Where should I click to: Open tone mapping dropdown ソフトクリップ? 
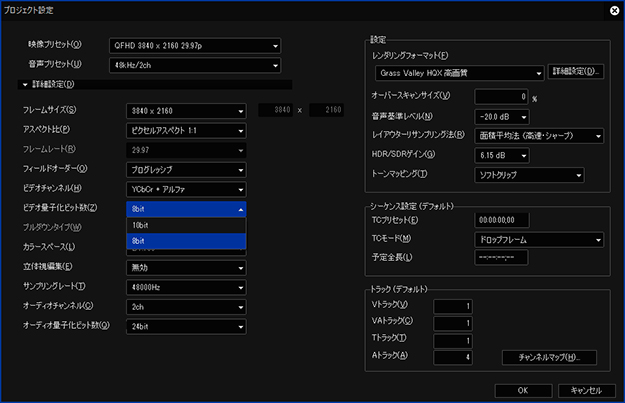click(529, 175)
